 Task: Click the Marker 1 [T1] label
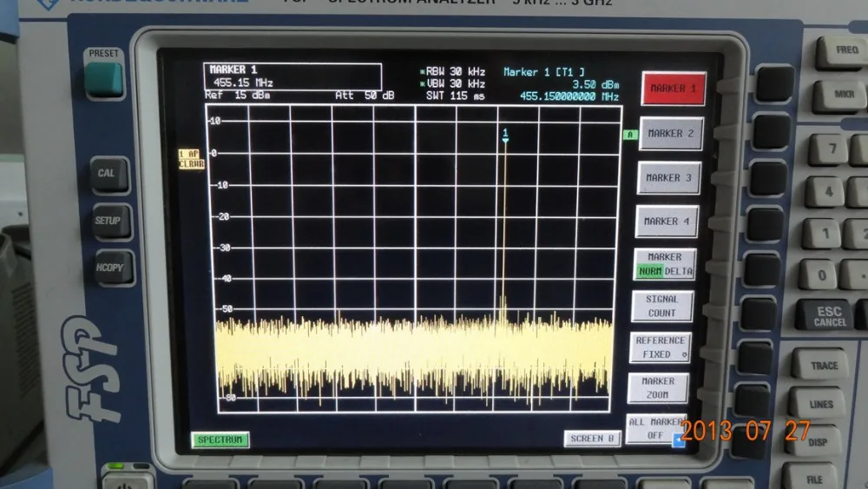pyautogui.click(x=543, y=72)
